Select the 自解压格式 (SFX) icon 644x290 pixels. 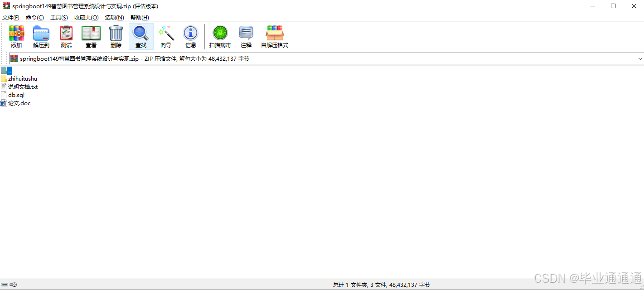[274, 36]
